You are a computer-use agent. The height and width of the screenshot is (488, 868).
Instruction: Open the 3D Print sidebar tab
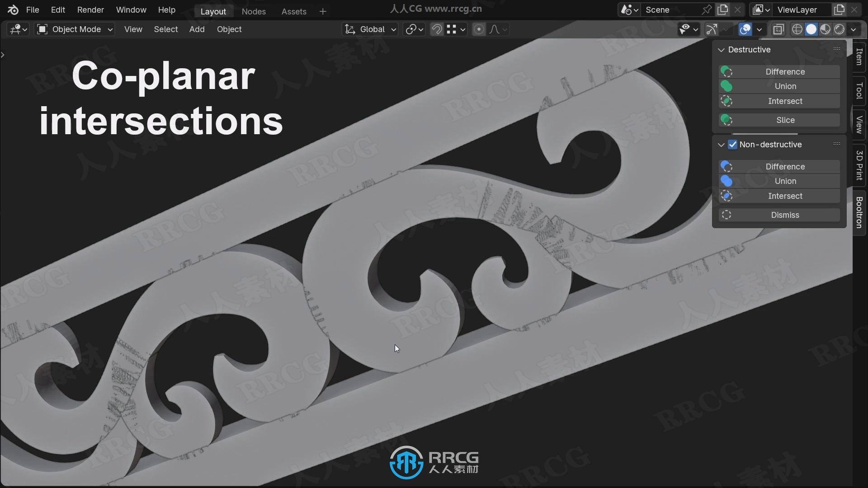coord(859,165)
